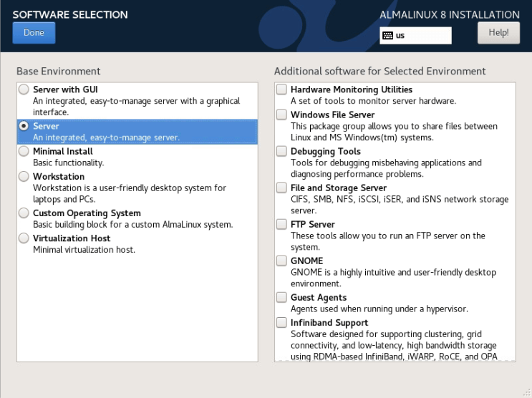The width and height of the screenshot is (532, 398).
Task: Click the Done button
Action: (34, 33)
